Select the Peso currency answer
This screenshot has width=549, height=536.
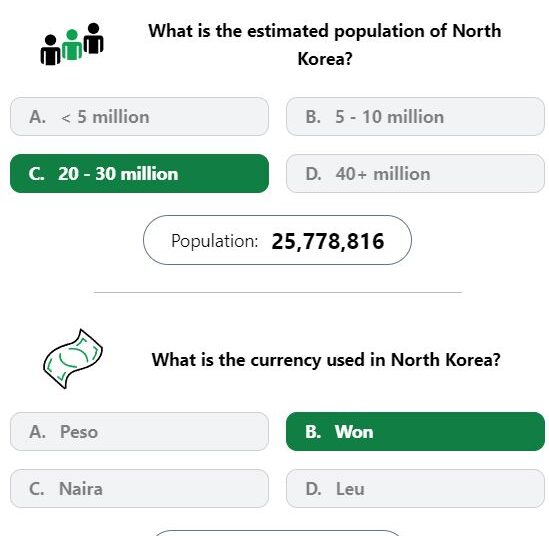(139, 431)
